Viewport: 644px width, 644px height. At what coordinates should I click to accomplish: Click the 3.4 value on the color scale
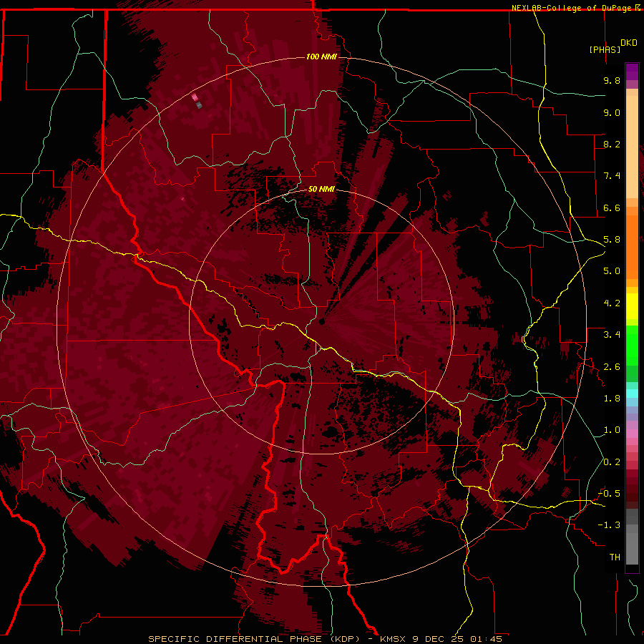612,335
